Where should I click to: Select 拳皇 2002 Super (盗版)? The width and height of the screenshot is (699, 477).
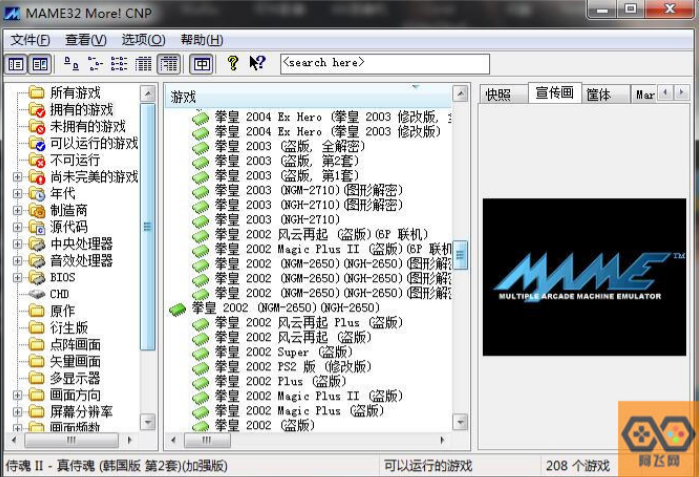tap(284, 352)
